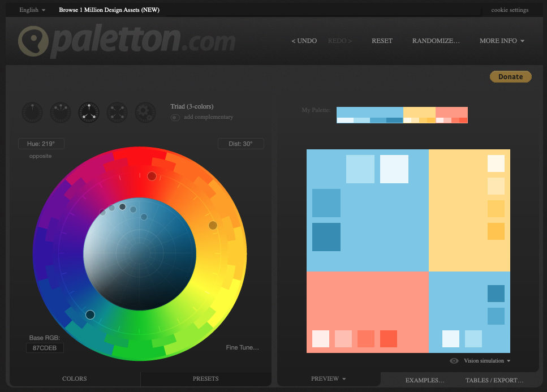Click the dark teal primary hue dot on wheel

click(x=90, y=315)
